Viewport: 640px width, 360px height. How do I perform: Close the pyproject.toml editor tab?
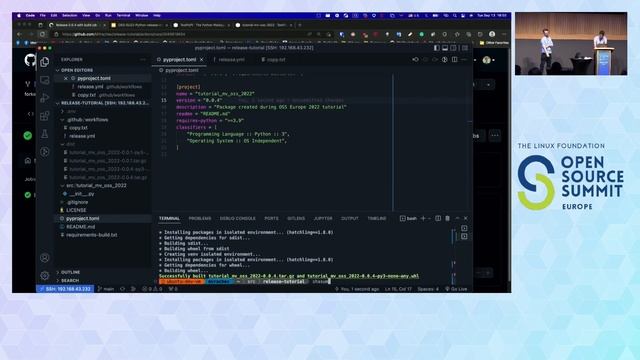(201, 60)
